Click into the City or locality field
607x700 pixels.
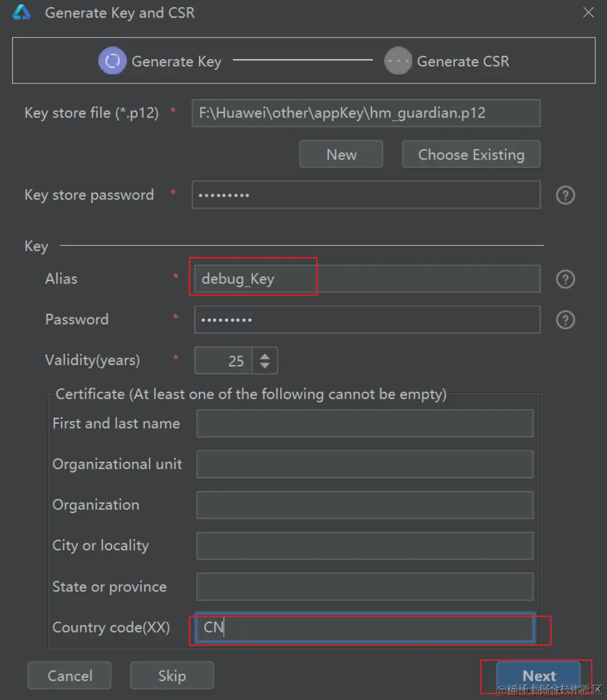(x=365, y=546)
